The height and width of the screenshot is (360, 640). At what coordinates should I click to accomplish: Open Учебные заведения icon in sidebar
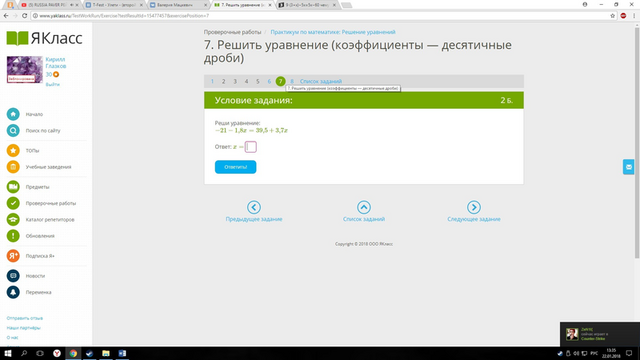click(x=13, y=167)
